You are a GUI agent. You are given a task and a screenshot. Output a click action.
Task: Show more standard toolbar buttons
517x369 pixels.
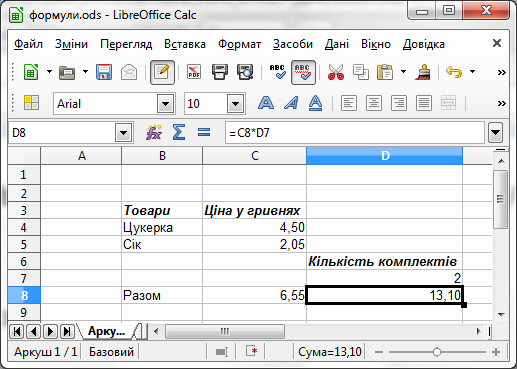pyautogui.click(x=502, y=72)
